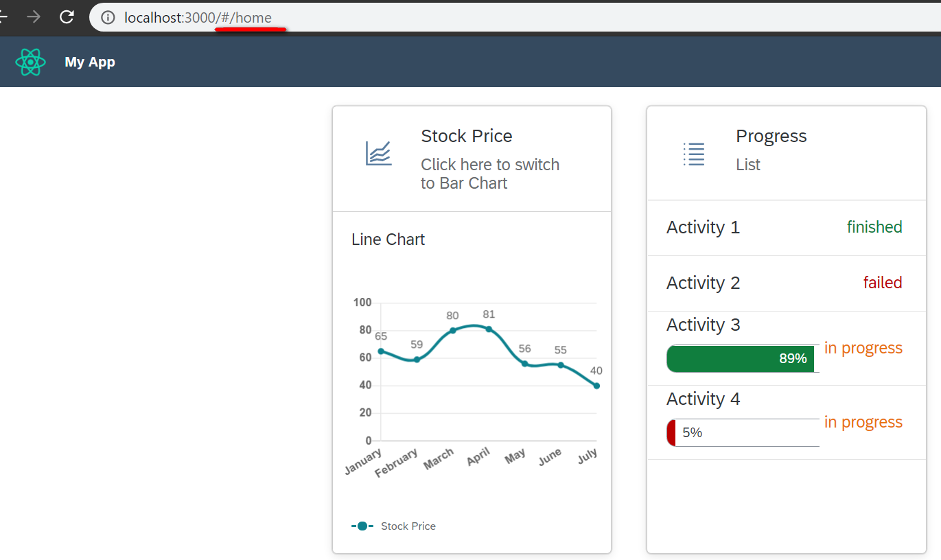
Task: Click the list icon on Progress card
Action: [694, 154]
